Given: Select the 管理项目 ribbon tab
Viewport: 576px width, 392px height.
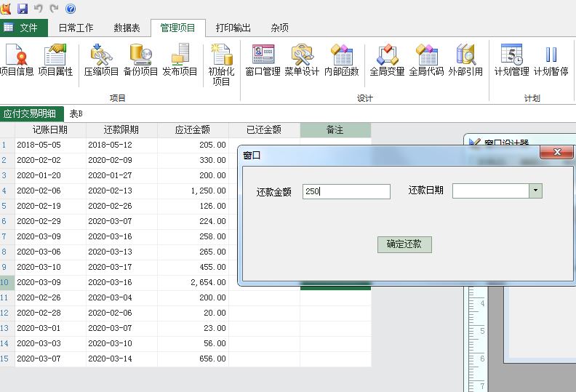Looking at the screenshot, I should 177,28.
